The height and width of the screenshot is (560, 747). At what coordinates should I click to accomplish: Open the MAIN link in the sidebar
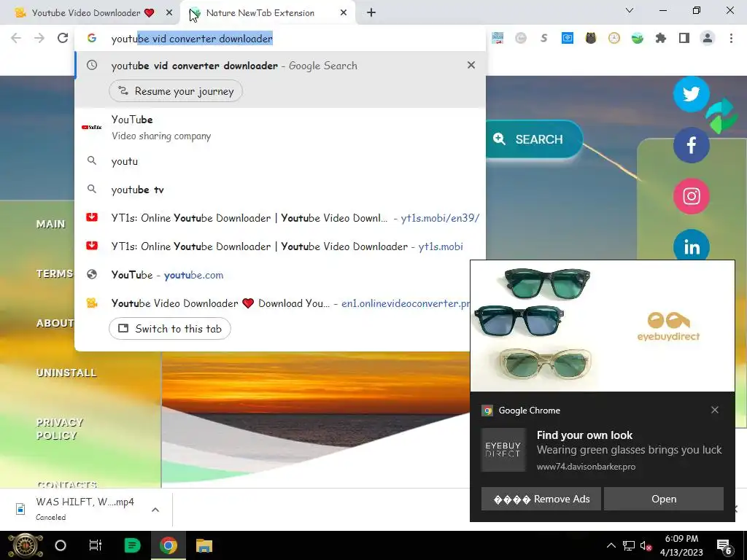(50, 224)
